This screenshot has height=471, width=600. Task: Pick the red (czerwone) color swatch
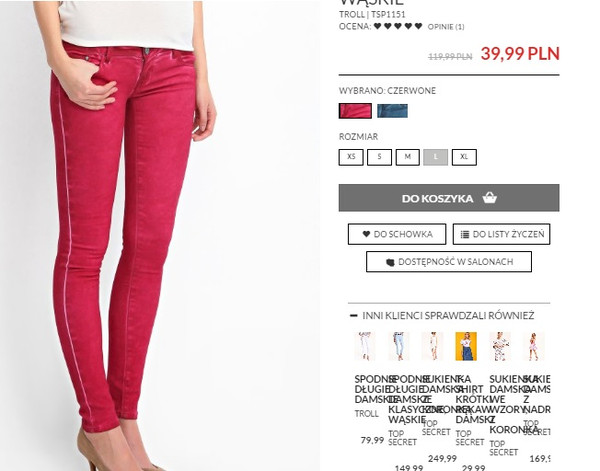[355, 111]
